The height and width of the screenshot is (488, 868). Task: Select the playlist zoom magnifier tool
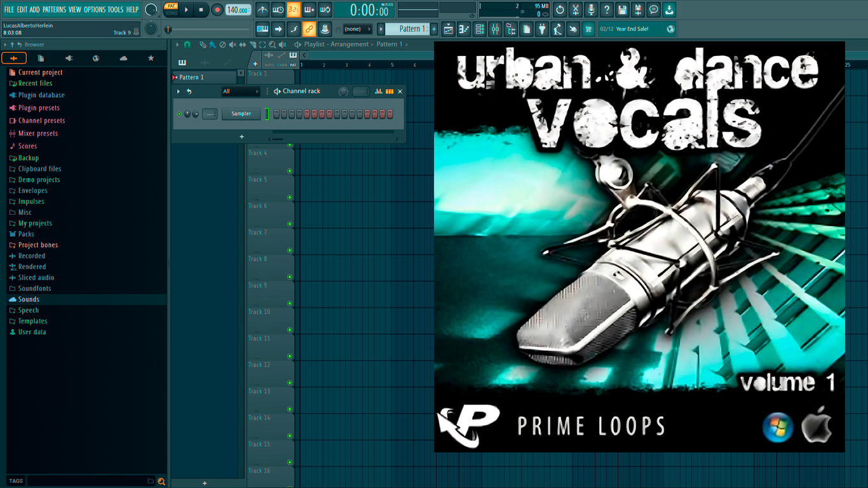point(273,44)
